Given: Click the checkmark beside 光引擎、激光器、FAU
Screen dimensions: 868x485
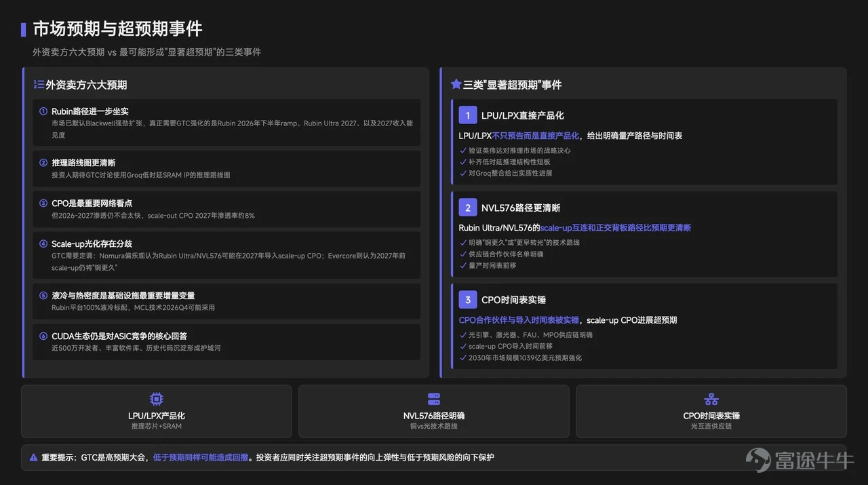Looking at the screenshot, I should [462, 335].
